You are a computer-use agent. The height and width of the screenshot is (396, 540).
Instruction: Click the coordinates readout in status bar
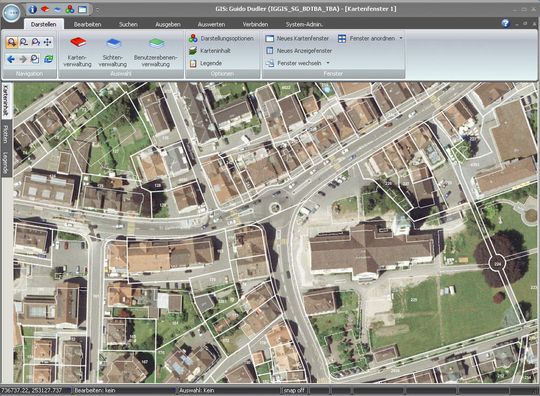point(32,390)
